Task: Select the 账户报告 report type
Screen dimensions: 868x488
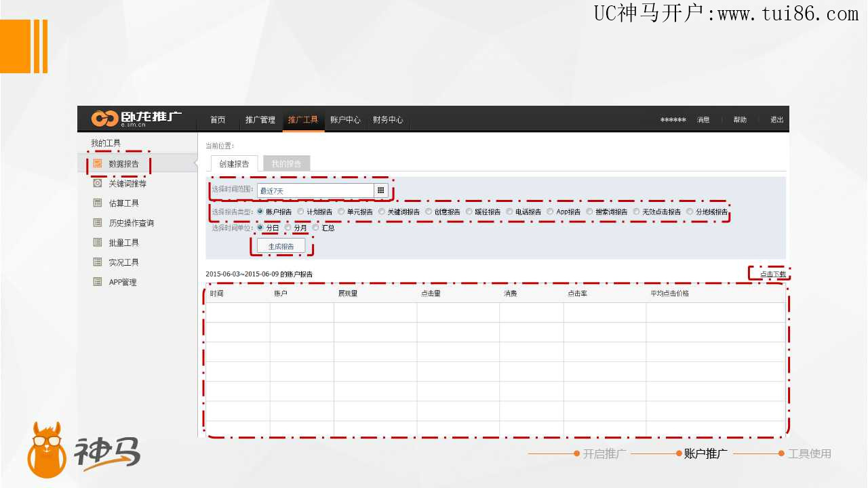Action: pyautogui.click(x=260, y=211)
